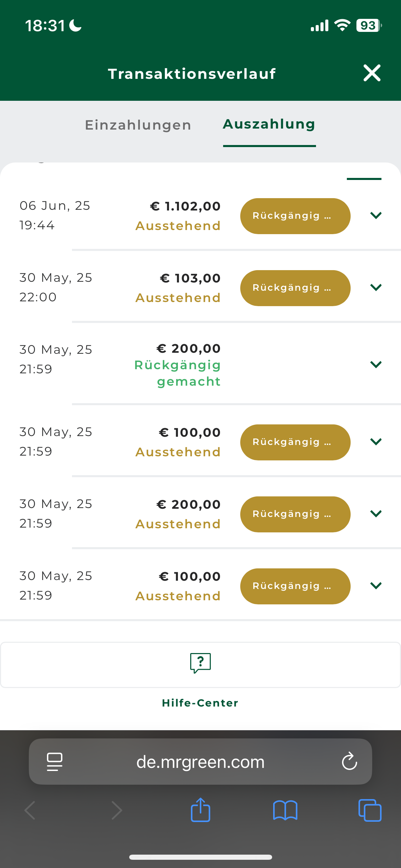Tap the de.mrgreen.com address field
This screenshot has height=868, width=401.
(x=200, y=762)
